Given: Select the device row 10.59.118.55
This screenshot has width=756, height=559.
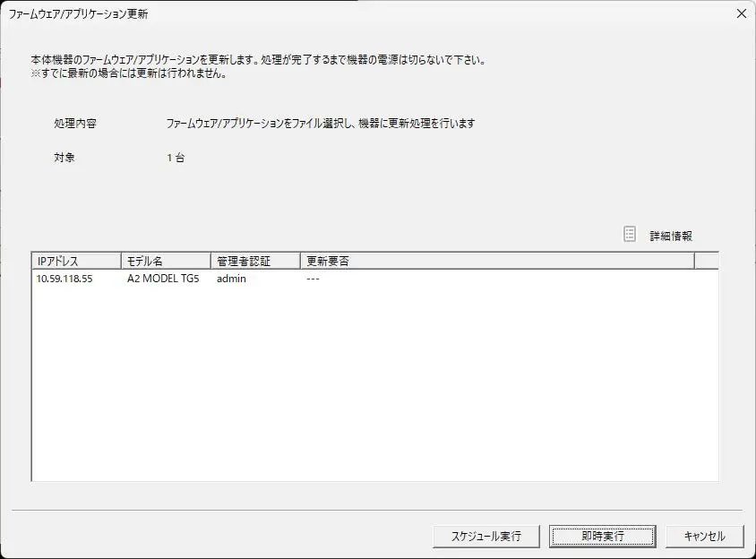Looking at the screenshot, I should point(64,279).
